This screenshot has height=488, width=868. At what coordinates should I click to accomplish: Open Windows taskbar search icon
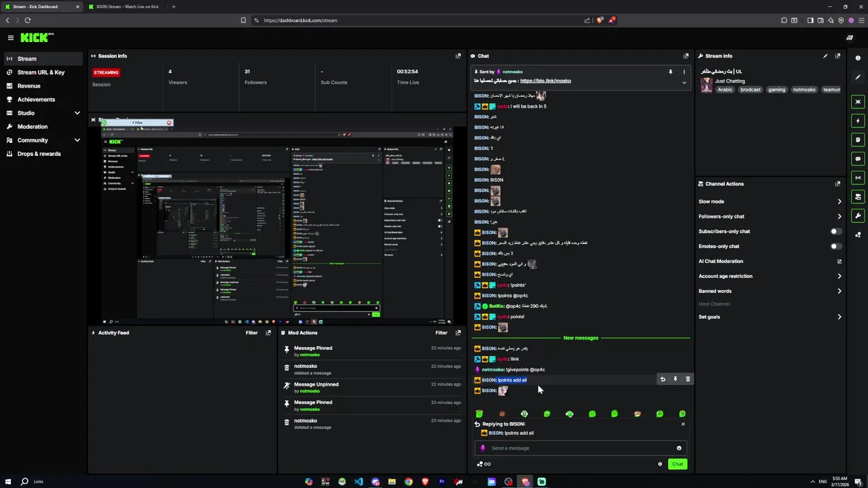click(25, 482)
